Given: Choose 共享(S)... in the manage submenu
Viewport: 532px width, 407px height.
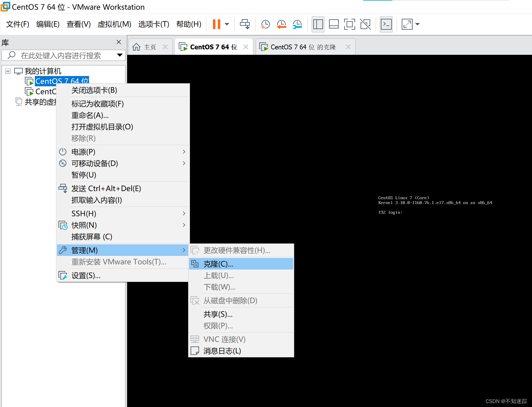Looking at the screenshot, I should (241, 314).
